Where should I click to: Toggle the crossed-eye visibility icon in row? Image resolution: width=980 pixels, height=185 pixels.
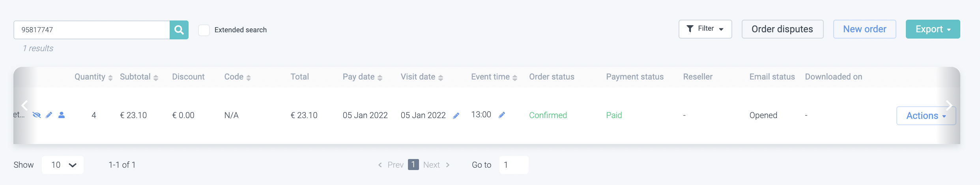pyautogui.click(x=37, y=115)
